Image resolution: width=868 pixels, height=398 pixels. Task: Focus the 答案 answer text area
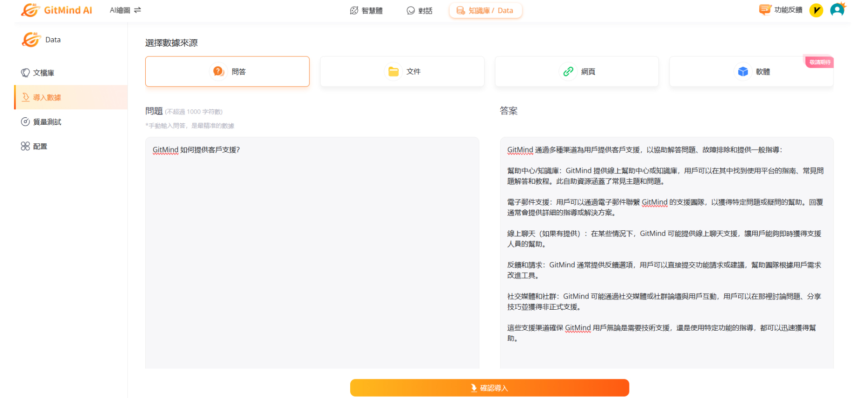coord(667,253)
